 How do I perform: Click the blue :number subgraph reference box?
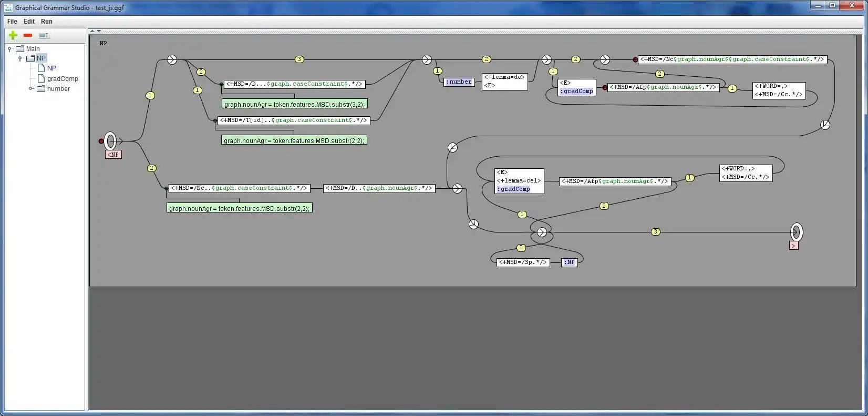459,82
